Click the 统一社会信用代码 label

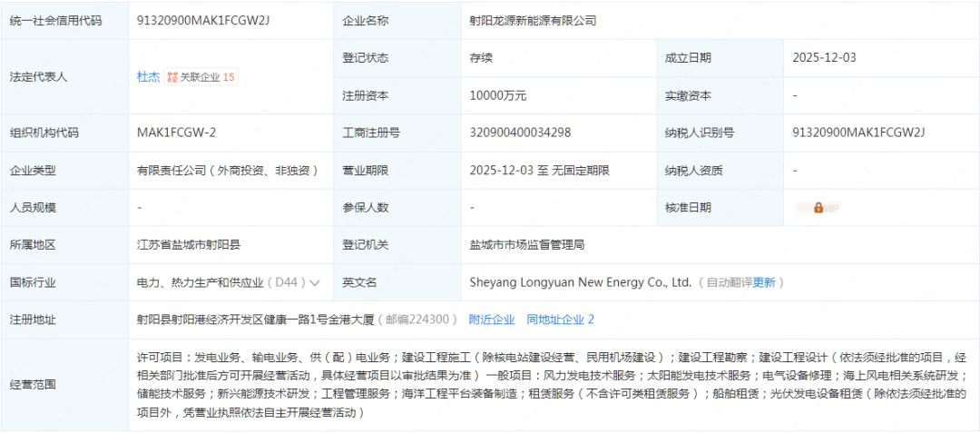pos(55,21)
